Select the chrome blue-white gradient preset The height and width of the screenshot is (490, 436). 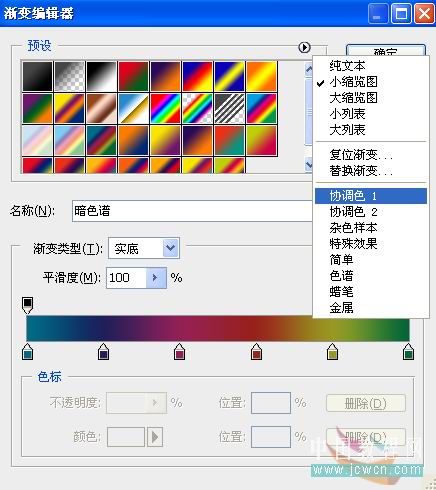click(x=134, y=108)
